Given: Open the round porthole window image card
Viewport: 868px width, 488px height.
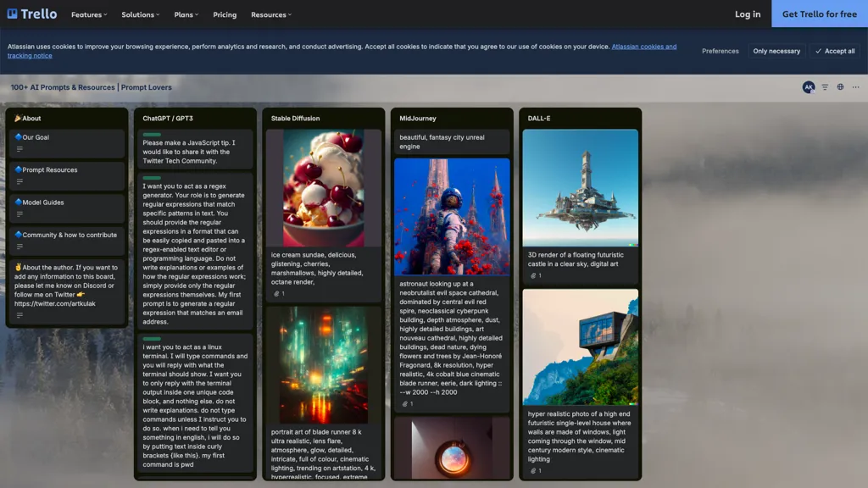Looking at the screenshot, I should coord(452,447).
